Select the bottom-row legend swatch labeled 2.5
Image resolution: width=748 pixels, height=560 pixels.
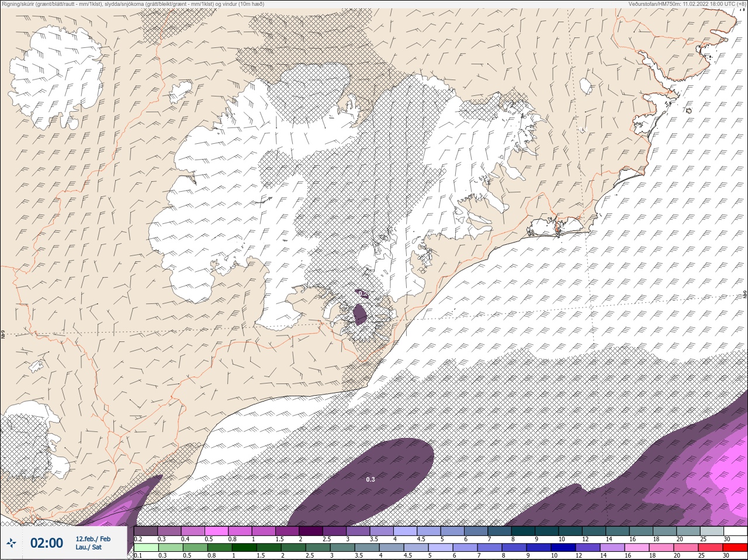318,548
